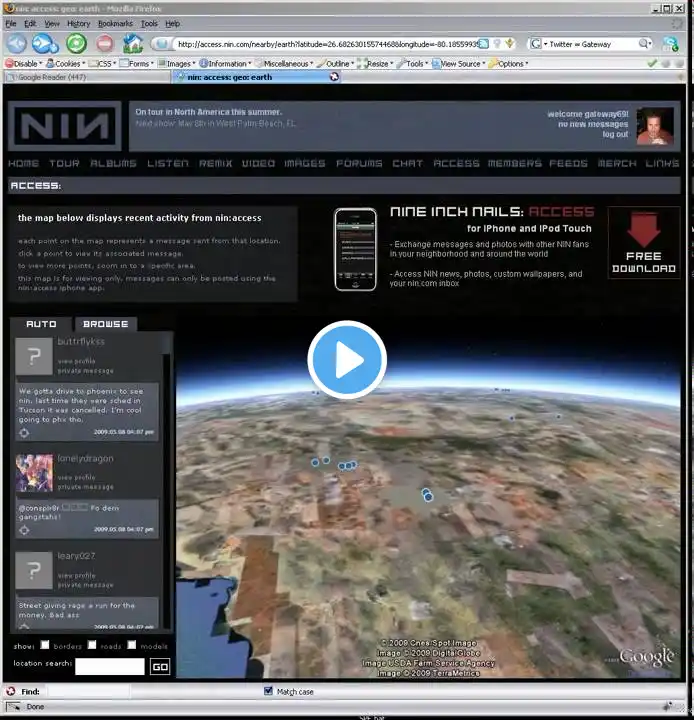Open the FORUMS nav link
The width and height of the screenshot is (694, 720).
[359, 163]
